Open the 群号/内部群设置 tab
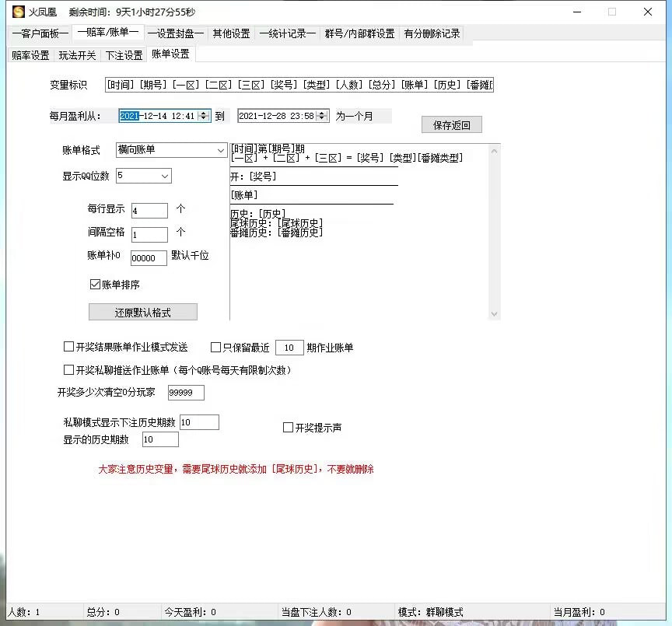 point(359,33)
